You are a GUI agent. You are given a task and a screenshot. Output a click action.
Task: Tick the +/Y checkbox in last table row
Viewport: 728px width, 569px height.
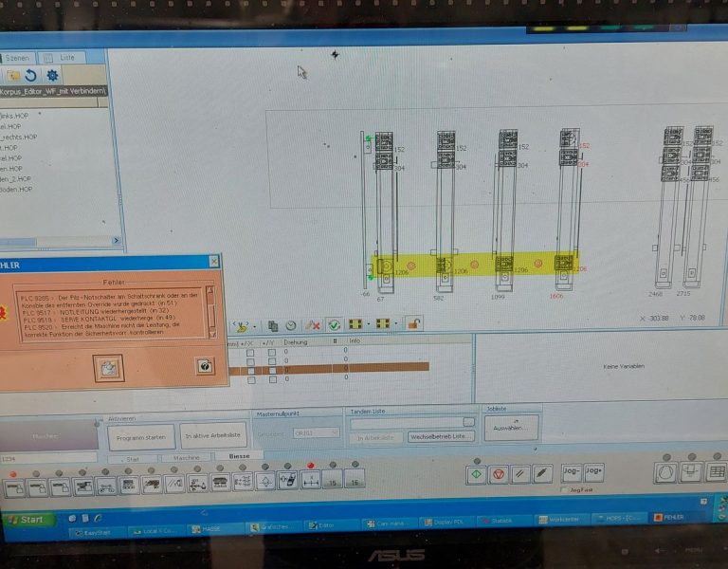click(x=273, y=379)
